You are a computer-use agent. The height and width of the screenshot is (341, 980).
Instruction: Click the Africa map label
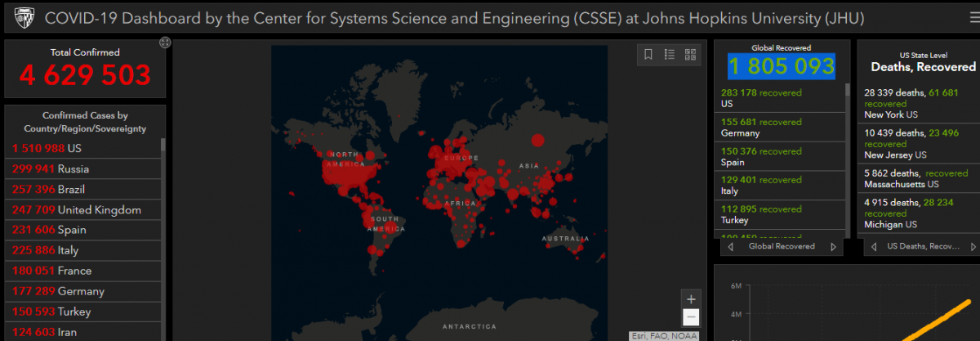coord(461,203)
